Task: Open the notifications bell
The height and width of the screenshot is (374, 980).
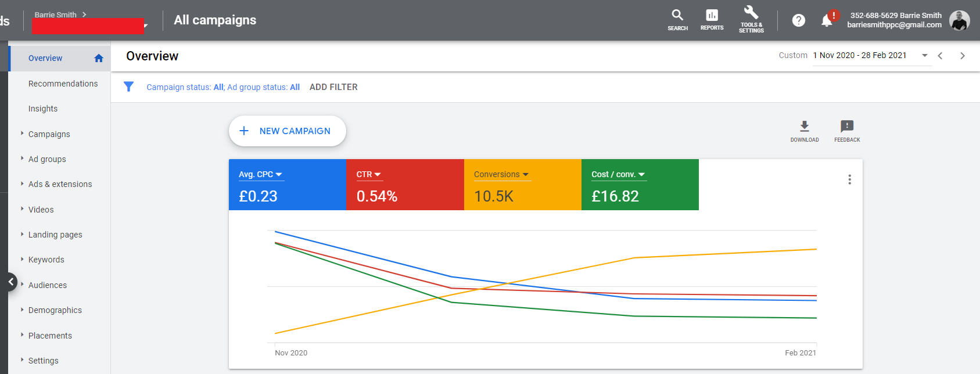Action: click(827, 21)
